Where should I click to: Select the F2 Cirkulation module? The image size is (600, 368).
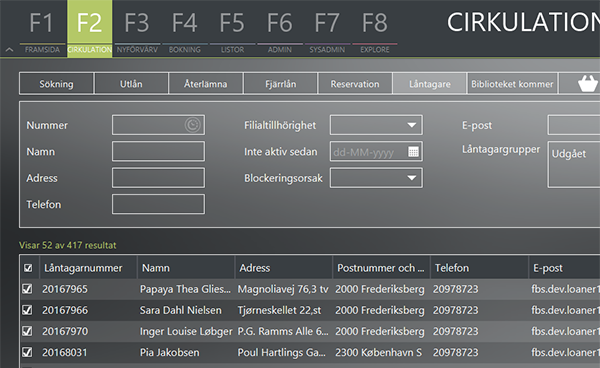click(90, 29)
